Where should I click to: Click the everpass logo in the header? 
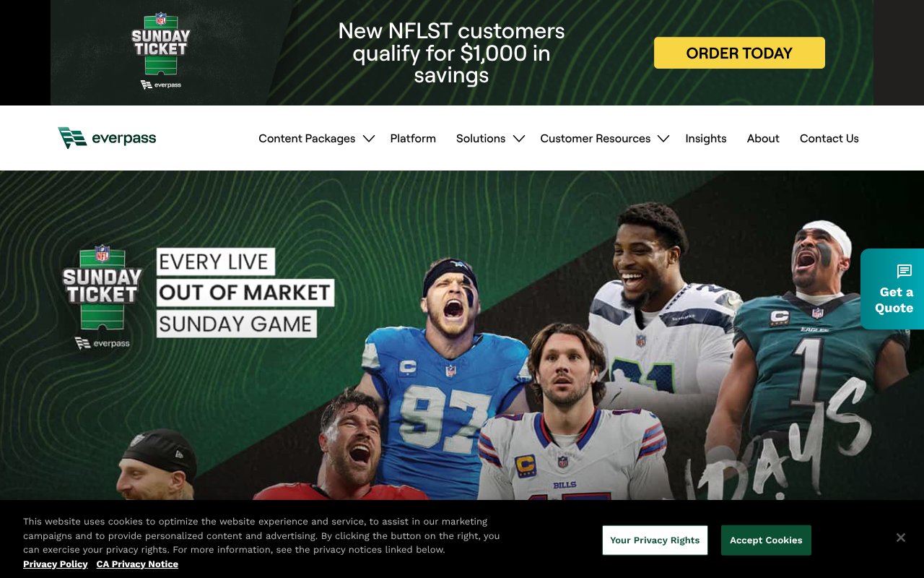107,138
